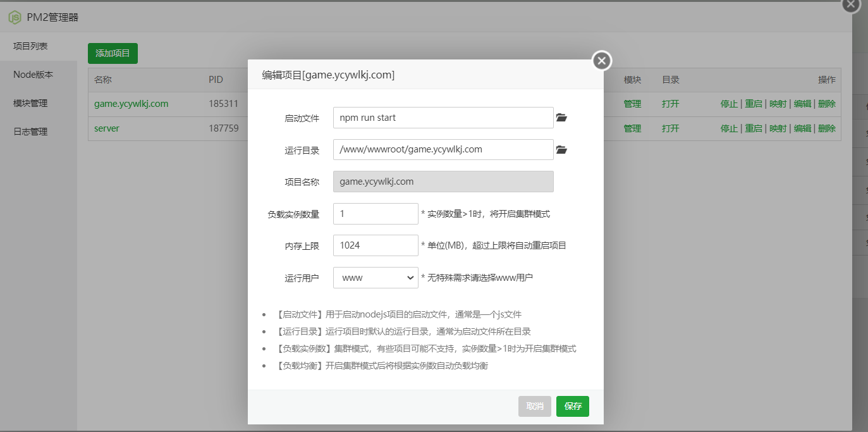Click the 添加项目 button
Image resolution: width=868 pixels, height=432 pixels.
click(113, 53)
